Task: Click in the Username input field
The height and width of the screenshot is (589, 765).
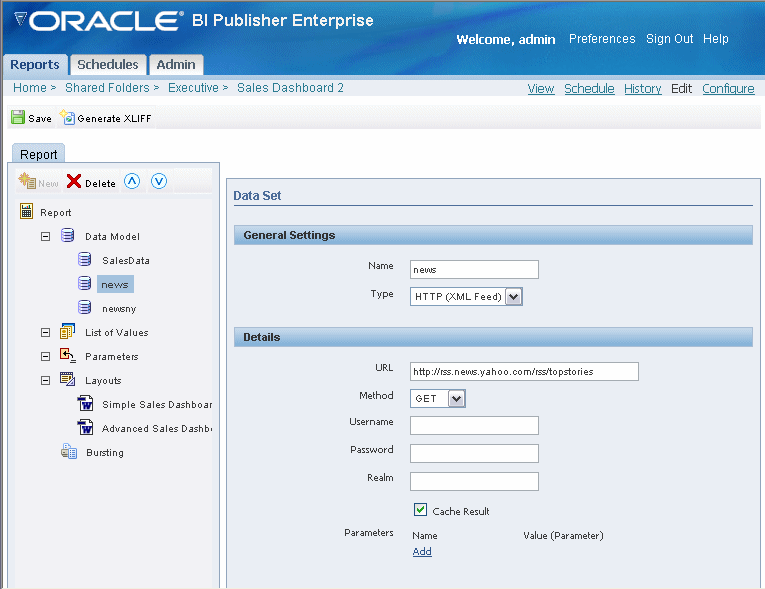Action: [x=474, y=426]
